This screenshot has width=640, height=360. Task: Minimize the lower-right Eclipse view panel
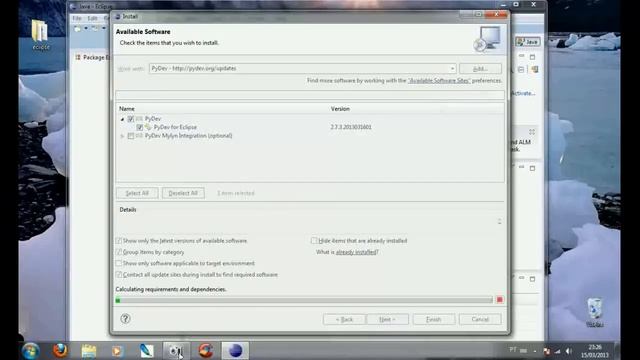point(521,278)
